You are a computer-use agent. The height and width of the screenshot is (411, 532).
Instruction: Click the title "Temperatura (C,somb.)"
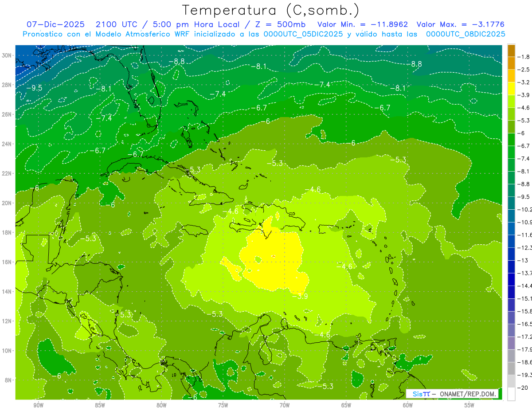[x=270, y=11]
